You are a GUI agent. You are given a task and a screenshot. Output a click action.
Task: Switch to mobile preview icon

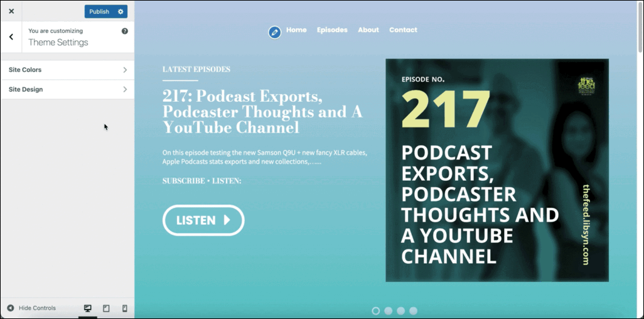pyautogui.click(x=125, y=308)
